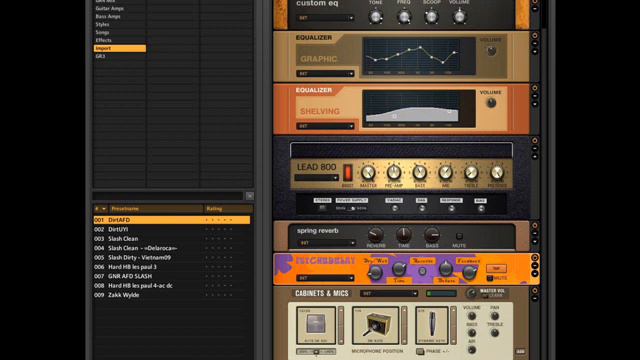The height and width of the screenshot is (360, 640).
Task: Click the Lead 800 Master knob
Action: tap(368, 173)
